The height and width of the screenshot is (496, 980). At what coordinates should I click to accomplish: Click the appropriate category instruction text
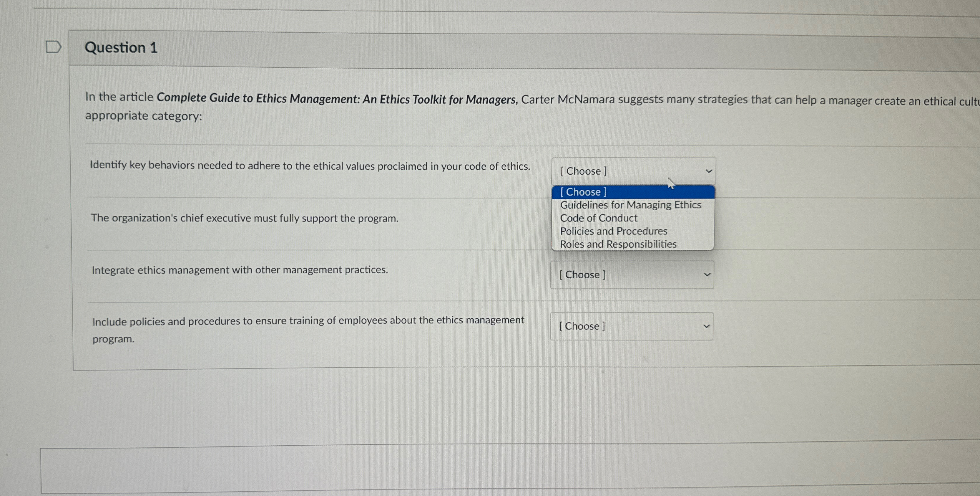pos(143,116)
